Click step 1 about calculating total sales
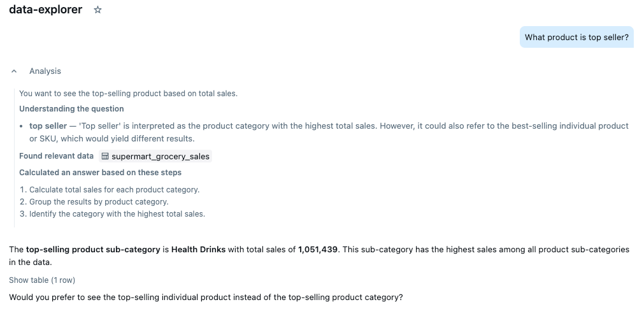The width and height of the screenshot is (644, 323). tap(110, 190)
